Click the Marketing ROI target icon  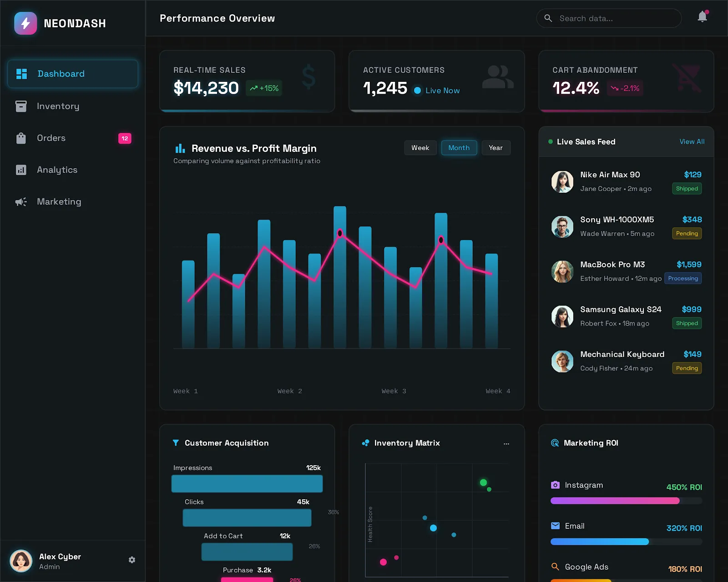tap(555, 442)
